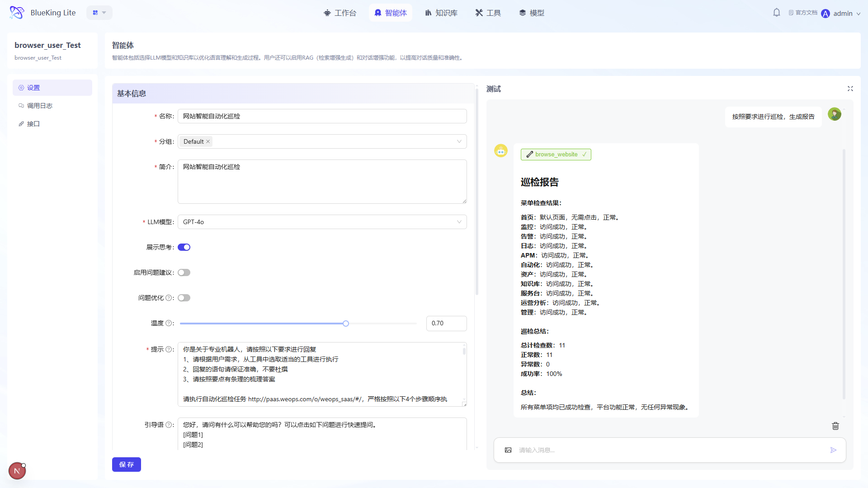Click the send message arrow icon

click(x=833, y=450)
